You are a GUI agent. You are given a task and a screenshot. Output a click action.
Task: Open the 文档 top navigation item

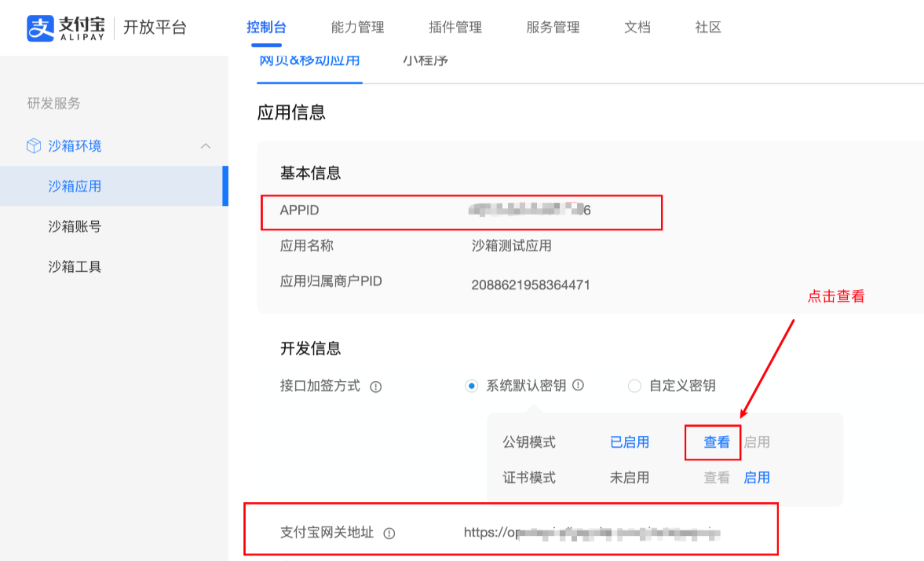tap(637, 27)
